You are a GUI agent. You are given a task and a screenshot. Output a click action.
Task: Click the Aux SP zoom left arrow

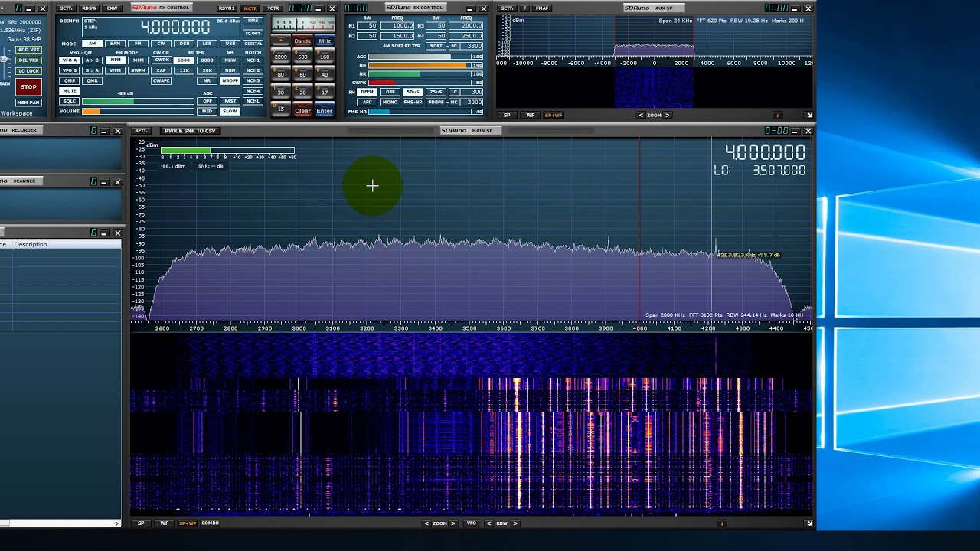point(641,116)
